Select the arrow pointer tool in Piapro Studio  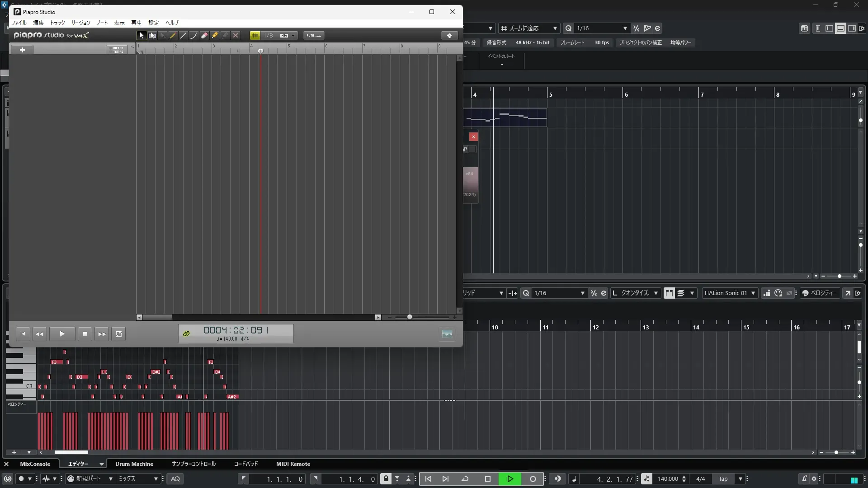coord(142,35)
